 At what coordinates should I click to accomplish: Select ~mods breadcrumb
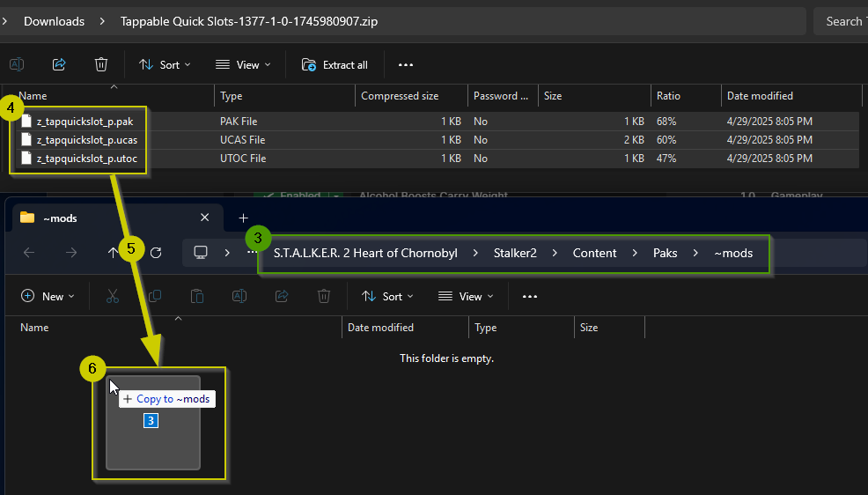pyautogui.click(x=733, y=253)
